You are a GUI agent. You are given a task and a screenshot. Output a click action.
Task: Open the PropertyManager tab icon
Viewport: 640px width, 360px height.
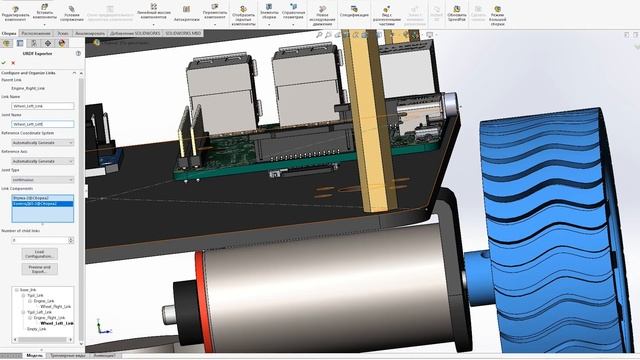point(20,43)
